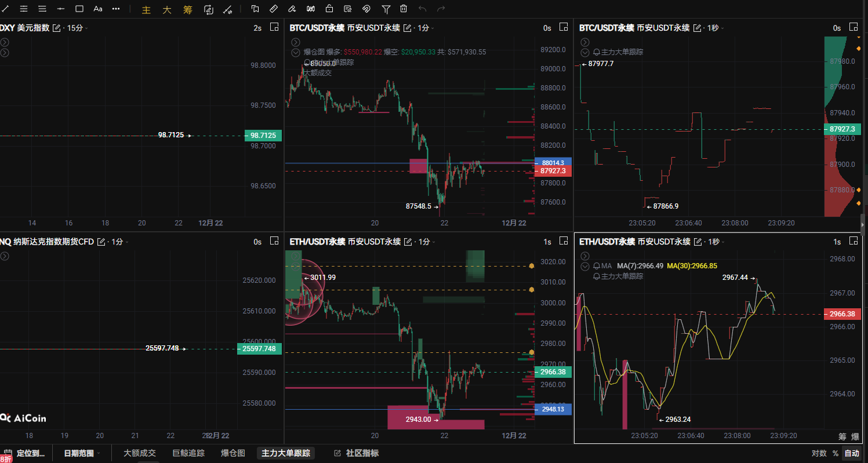Open the 日期范围 date range dropdown
The height and width of the screenshot is (463, 868).
(82, 453)
